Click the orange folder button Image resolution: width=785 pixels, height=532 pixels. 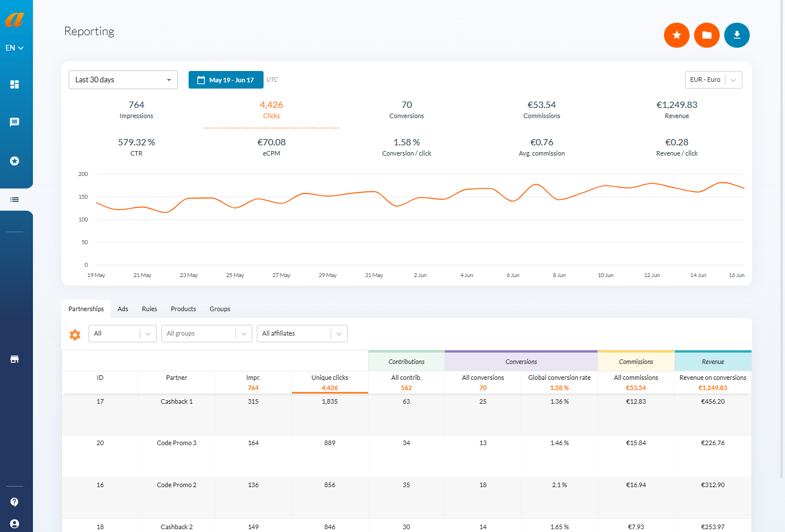707,35
